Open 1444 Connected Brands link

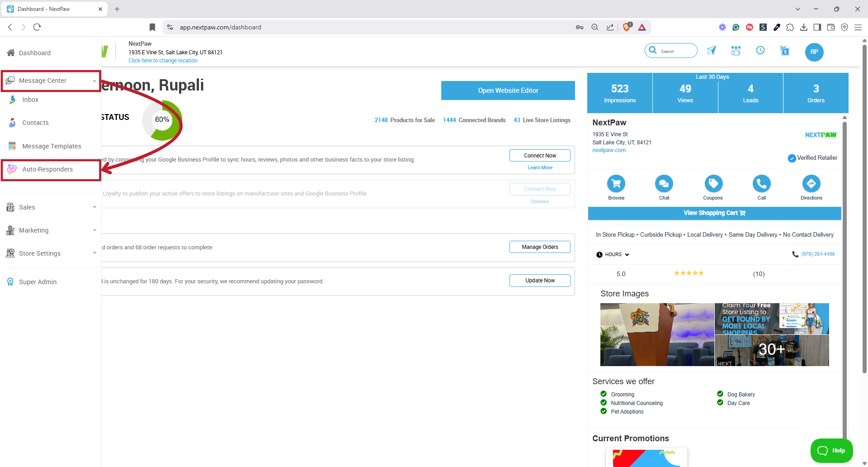474,120
